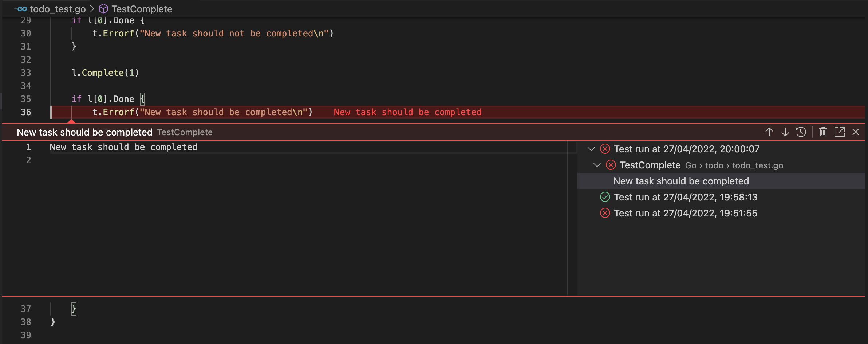This screenshot has width=868, height=344.
Task: Clear all test results trash icon
Action: [823, 132]
